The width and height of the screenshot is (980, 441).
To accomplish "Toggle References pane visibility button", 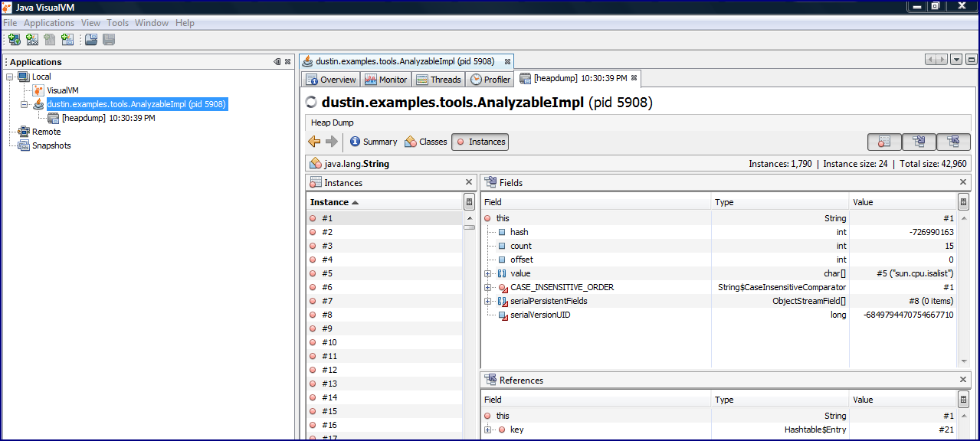I will pyautogui.click(x=953, y=142).
